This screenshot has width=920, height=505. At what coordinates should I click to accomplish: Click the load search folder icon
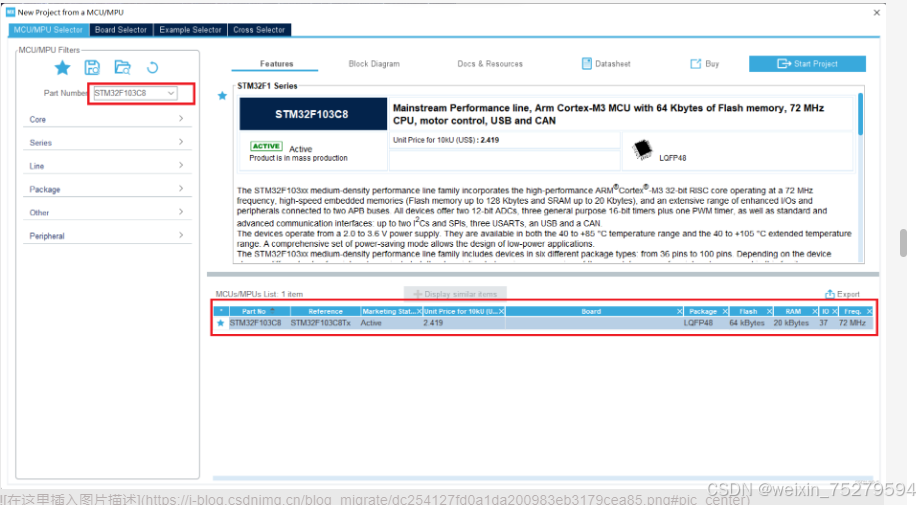[122, 67]
